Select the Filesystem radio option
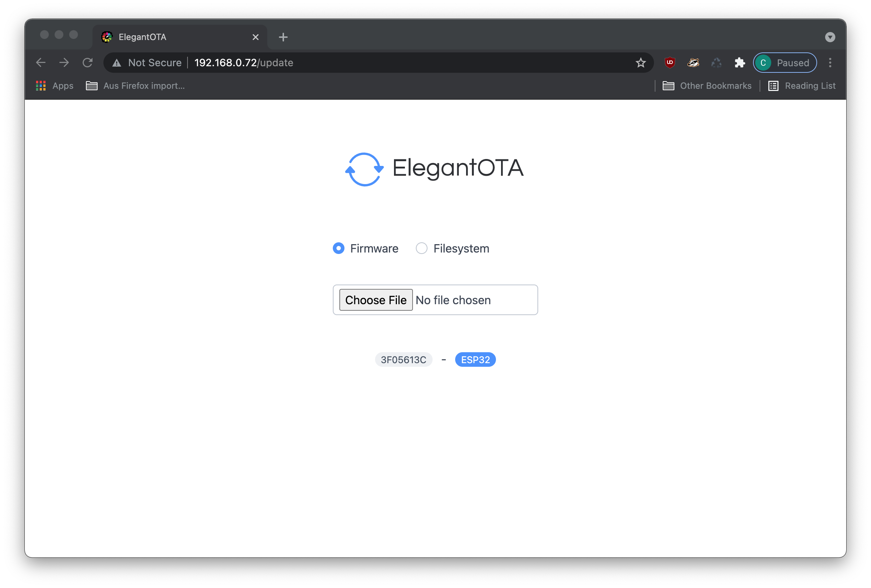Image resolution: width=871 pixels, height=588 pixels. click(422, 248)
